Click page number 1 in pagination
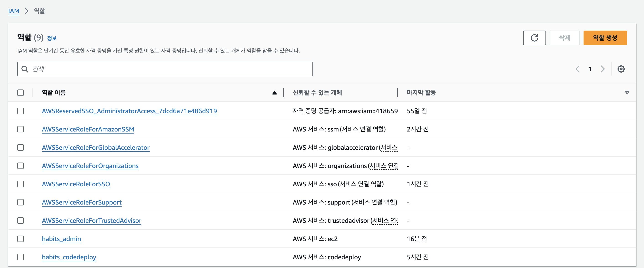The width and height of the screenshot is (644, 268). 590,69
